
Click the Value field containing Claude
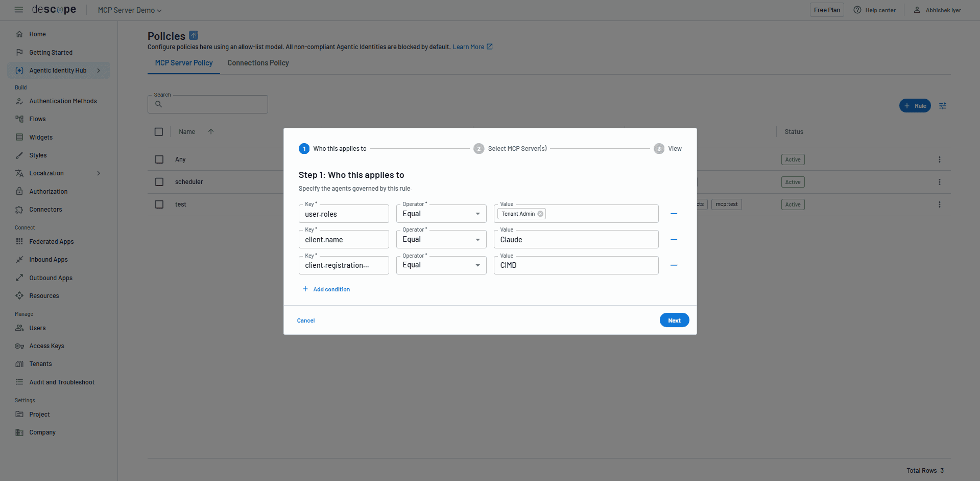point(576,240)
